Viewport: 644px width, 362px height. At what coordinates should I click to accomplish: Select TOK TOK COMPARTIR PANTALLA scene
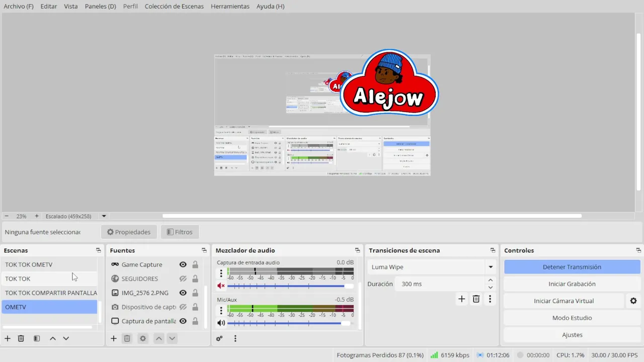coord(49,293)
